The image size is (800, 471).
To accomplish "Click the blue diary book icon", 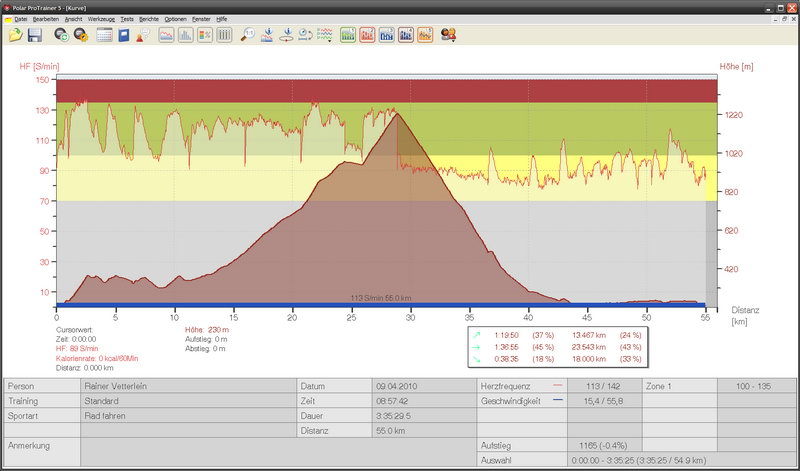I will pyautogui.click(x=124, y=35).
